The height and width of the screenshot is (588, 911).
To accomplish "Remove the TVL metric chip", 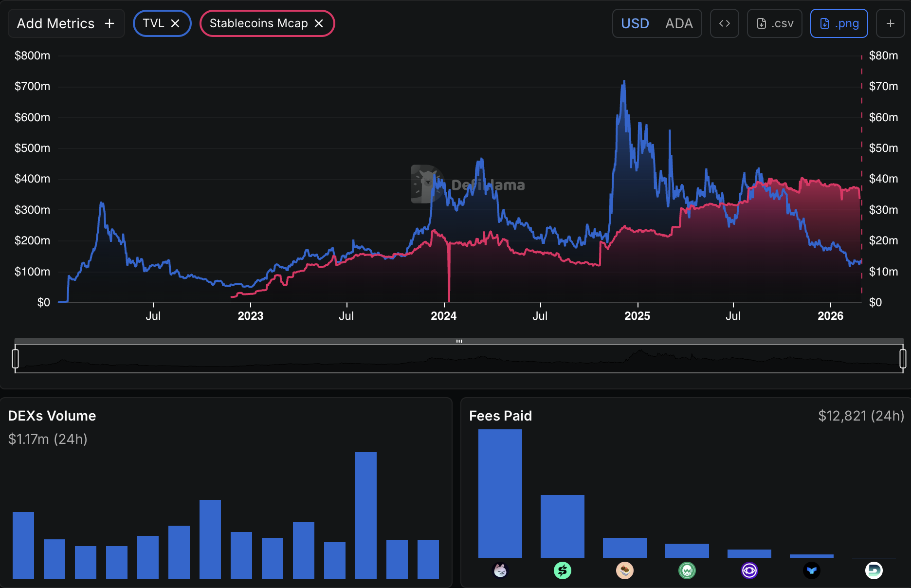I will 176,23.
